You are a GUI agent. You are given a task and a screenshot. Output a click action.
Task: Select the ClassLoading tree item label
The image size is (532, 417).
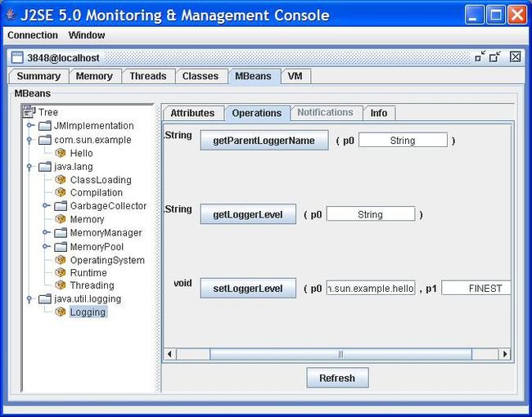pos(101,180)
